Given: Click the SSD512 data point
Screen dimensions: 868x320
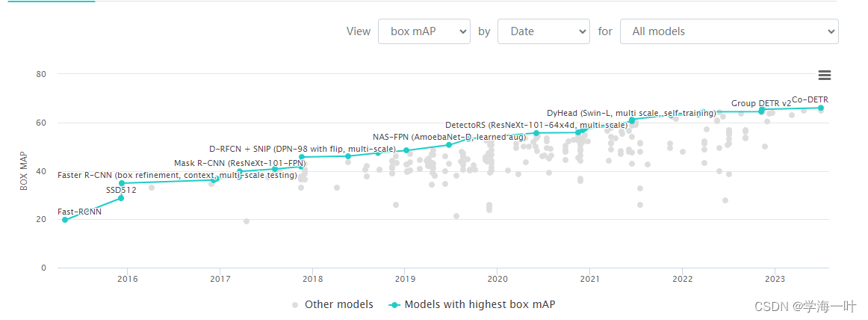Looking at the screenshot, I should tap(121, 198).
